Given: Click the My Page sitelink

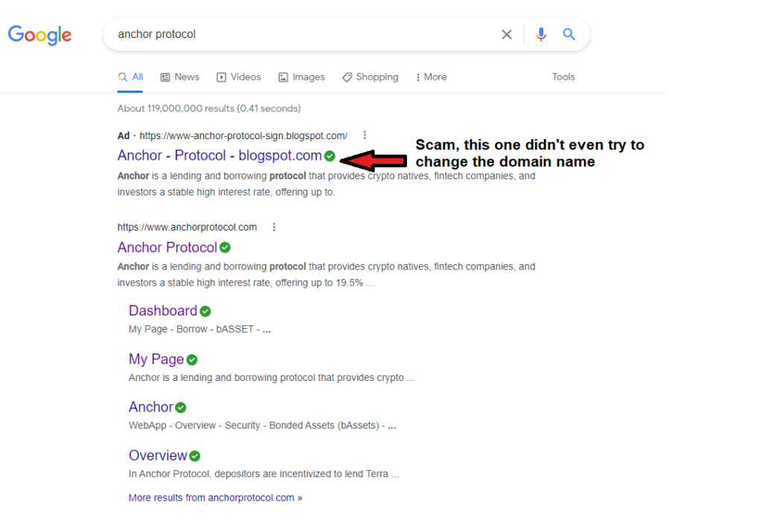Looking at the screenshot, I should coord(156,359).
